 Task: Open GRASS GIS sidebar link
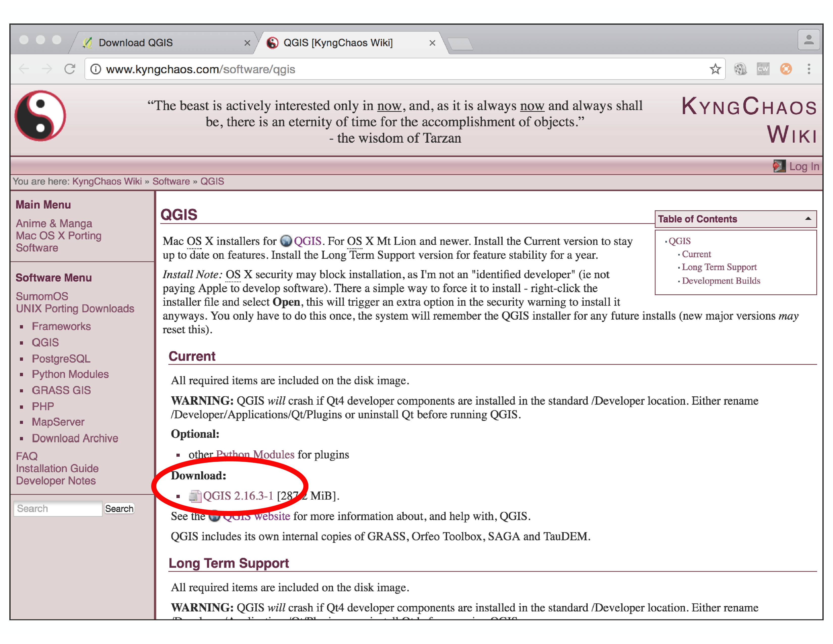coord(61,390)
